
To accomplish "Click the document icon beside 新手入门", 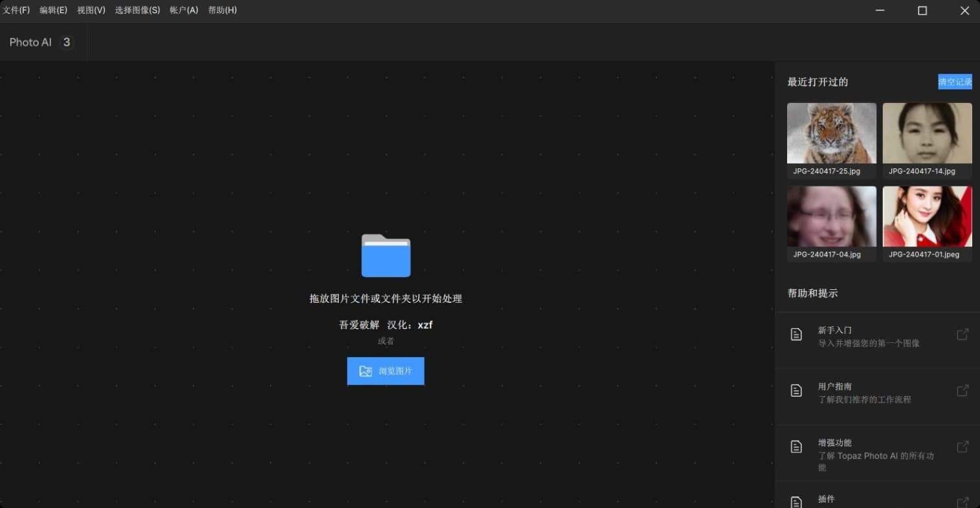I will click(x=796, y=334).
